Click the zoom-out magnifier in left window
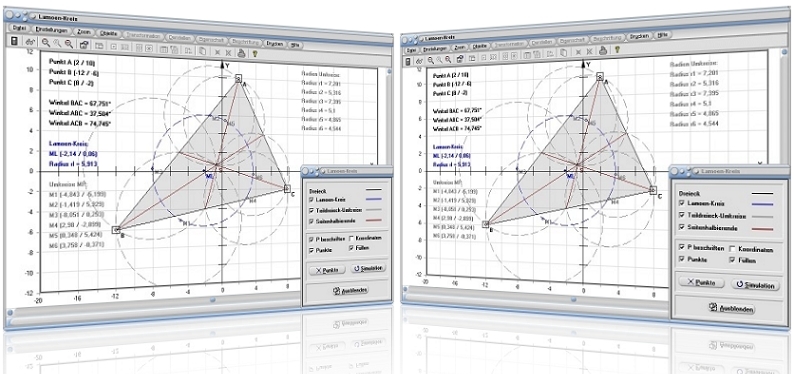 [x=68, y=44]
